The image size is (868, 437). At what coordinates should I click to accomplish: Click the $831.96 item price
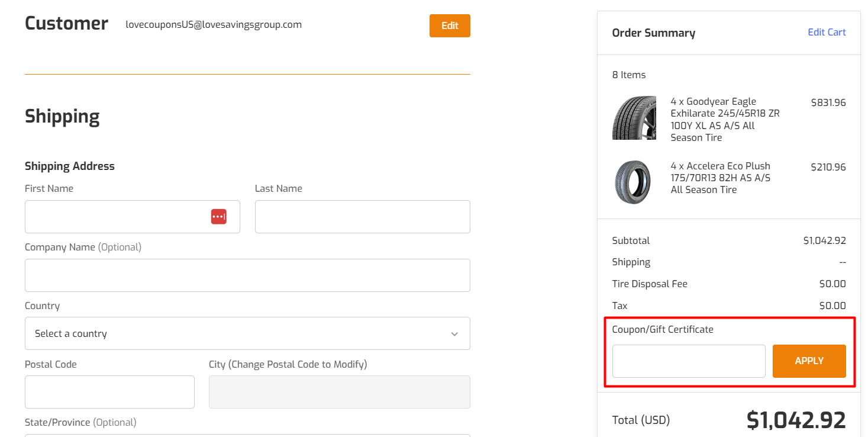[x=828, y=102]
